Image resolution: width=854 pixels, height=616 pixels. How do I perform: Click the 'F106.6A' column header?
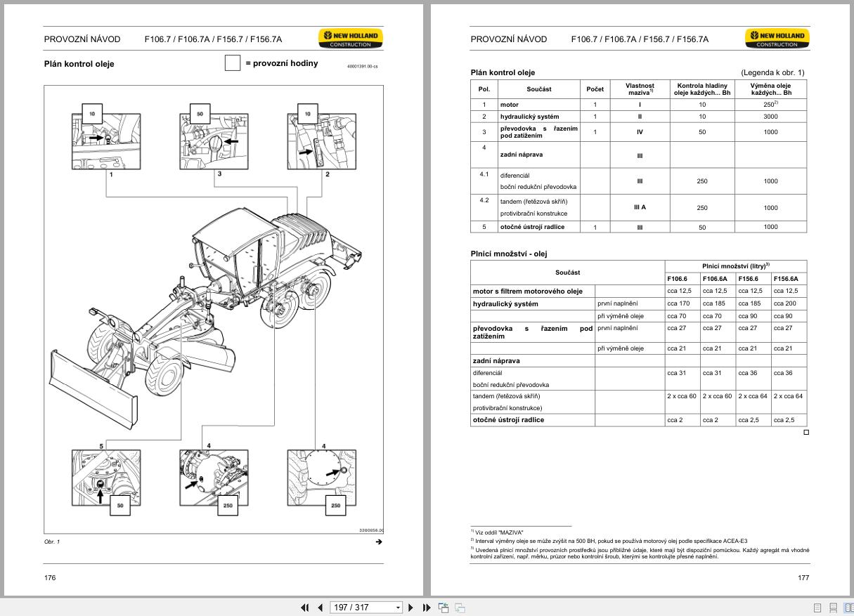(718, 279)
